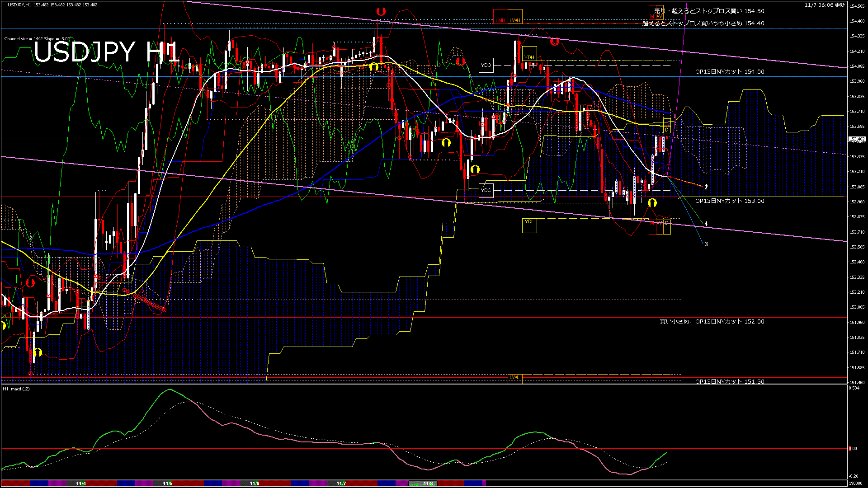Click the OP13日NYカット 153.00 level label

pos(729,201)
